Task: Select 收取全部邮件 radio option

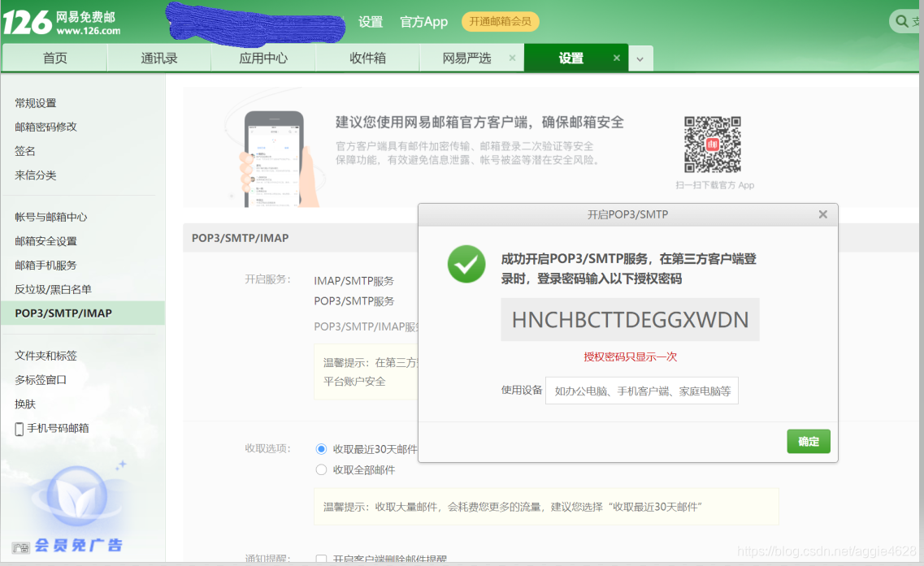Action: point(321,469)
